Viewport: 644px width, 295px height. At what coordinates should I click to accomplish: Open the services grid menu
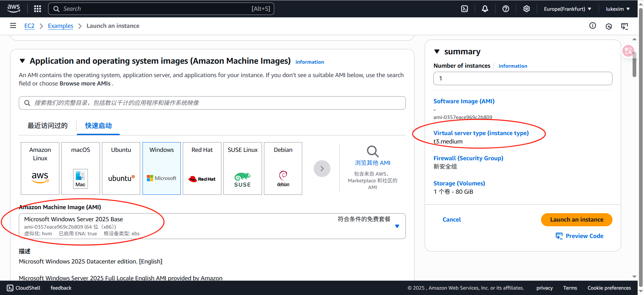tap(38, 9)
